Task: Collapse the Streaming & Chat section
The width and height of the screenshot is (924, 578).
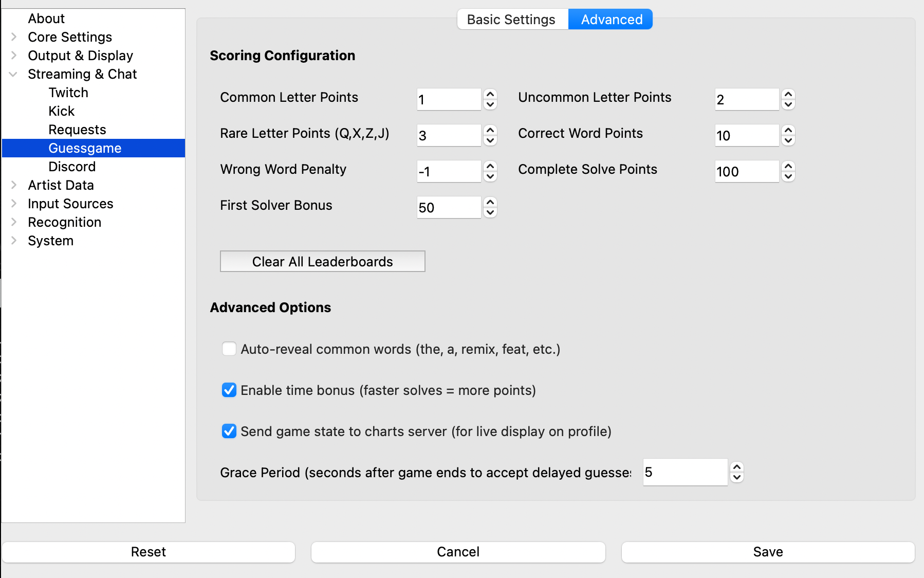Action: pos(14,74)
